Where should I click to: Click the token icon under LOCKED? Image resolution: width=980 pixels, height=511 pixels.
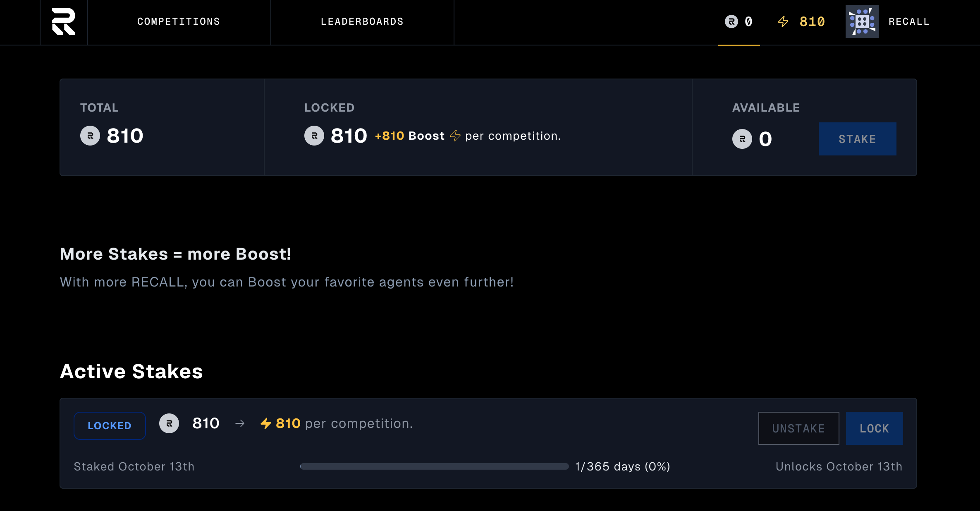click(x=314, y=136)
